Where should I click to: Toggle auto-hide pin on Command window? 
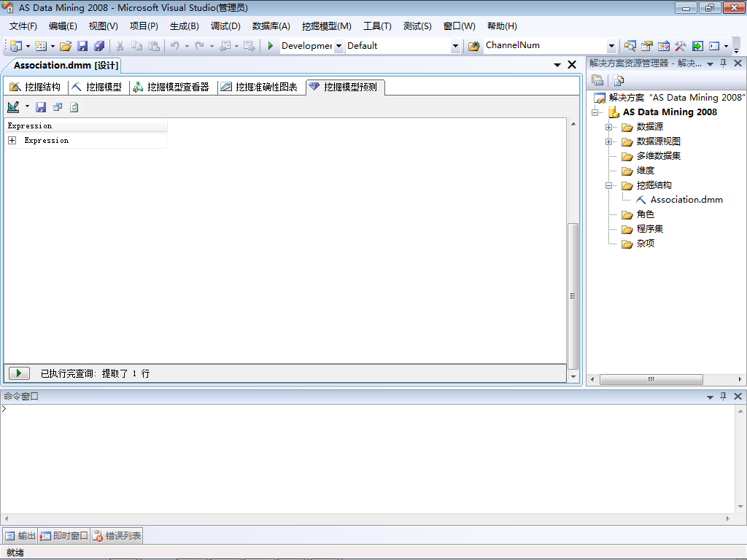pos(723,396)
